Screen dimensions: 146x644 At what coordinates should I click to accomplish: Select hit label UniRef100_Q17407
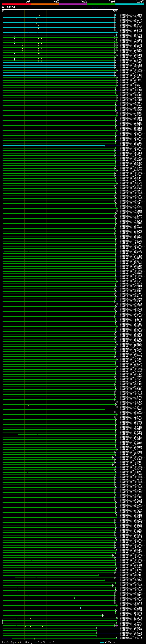pyautogui.click(x=131, y=409)
